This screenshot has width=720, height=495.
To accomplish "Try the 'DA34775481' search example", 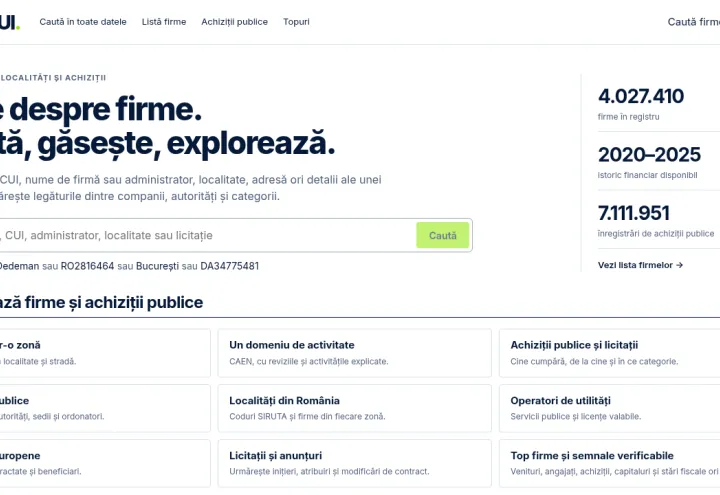I will 230,266.
